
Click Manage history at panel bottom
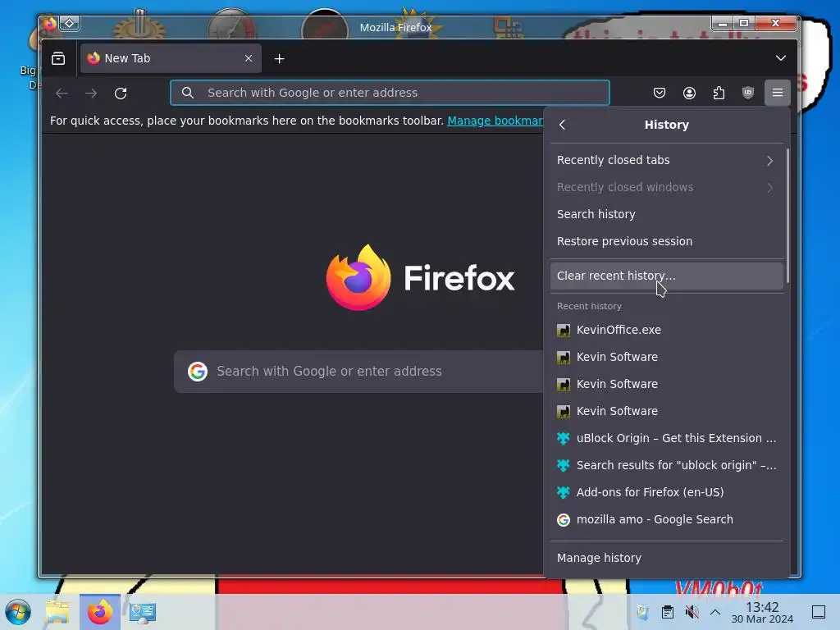click(x=666, y=558)
